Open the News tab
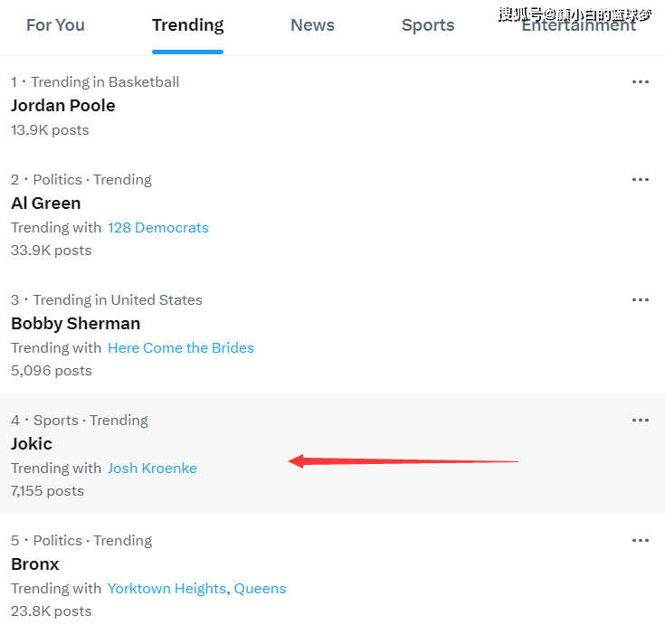 click(312, 25)
